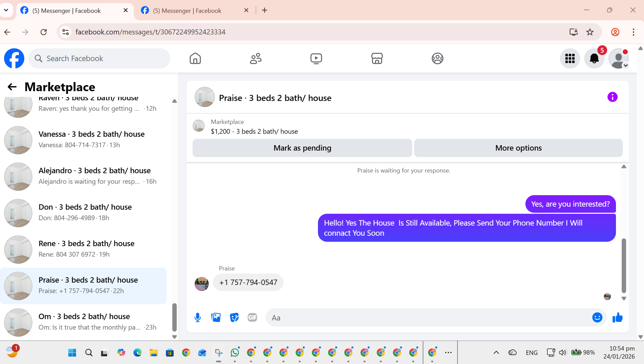Open the Groups icon in top navigation
This screenshot has width=644, height=364.
click(438, 58)
